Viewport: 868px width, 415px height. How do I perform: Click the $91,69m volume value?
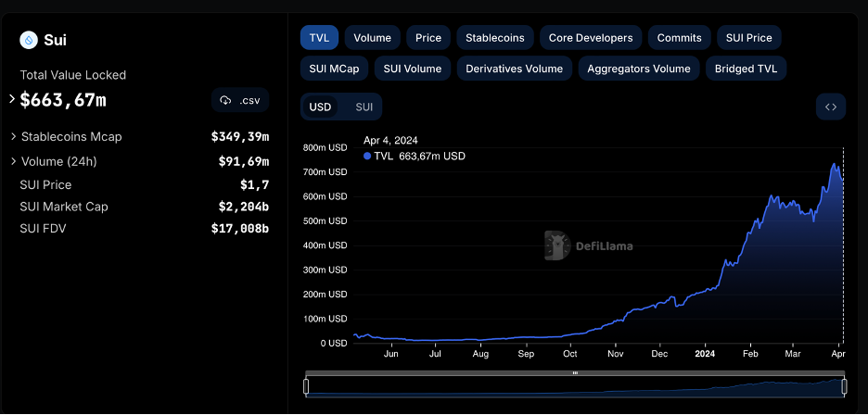coord(244,161)
